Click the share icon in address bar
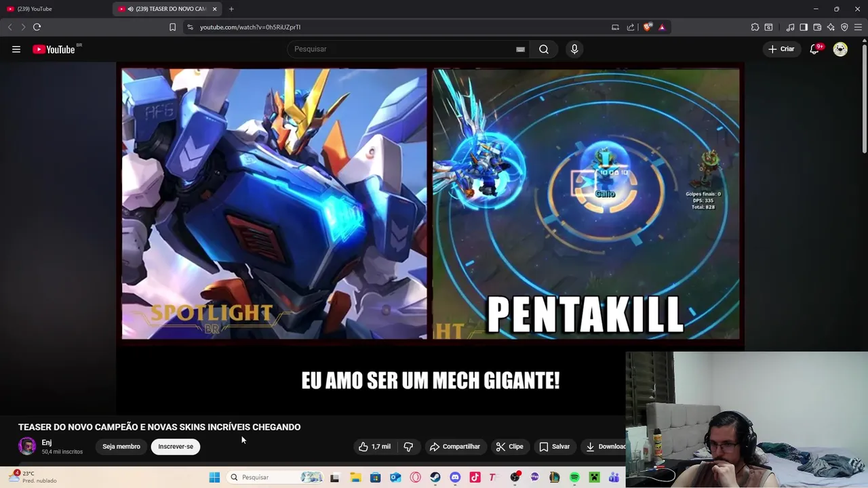This screenshot has height=488, width=868. tap(631, 27)
